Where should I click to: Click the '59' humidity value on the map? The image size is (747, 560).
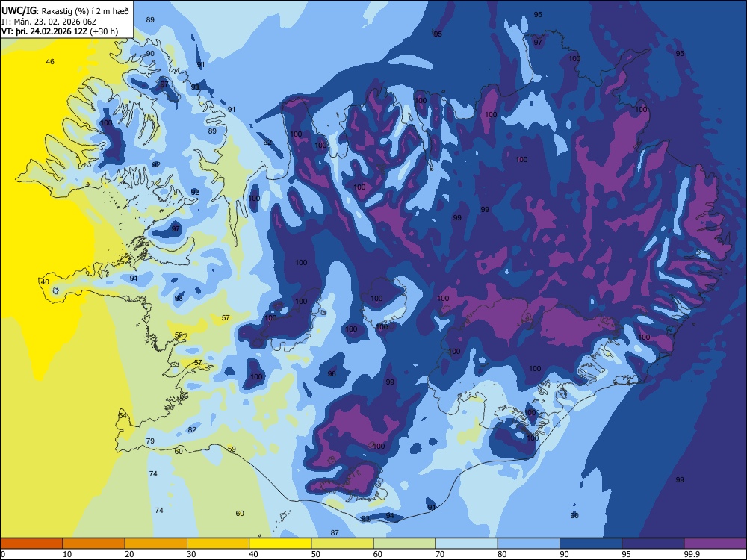point(232,449)
